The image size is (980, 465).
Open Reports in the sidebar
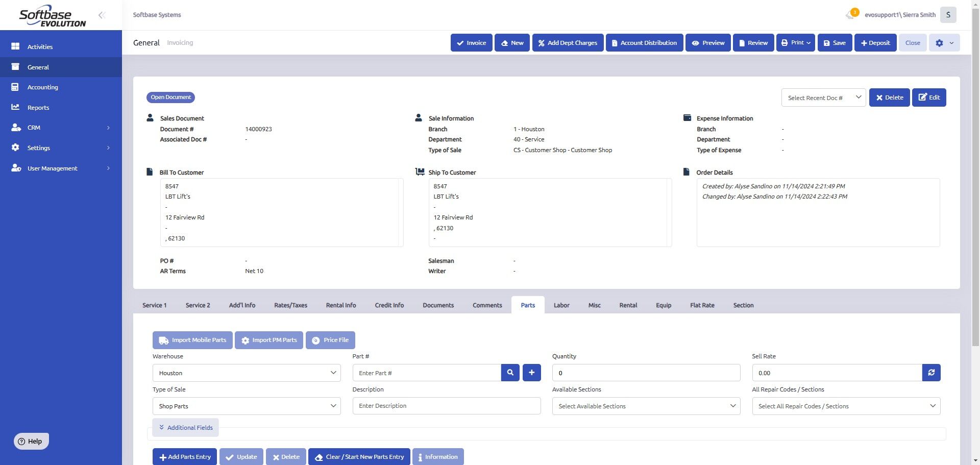pyautogui.click(x=61, y=107)
